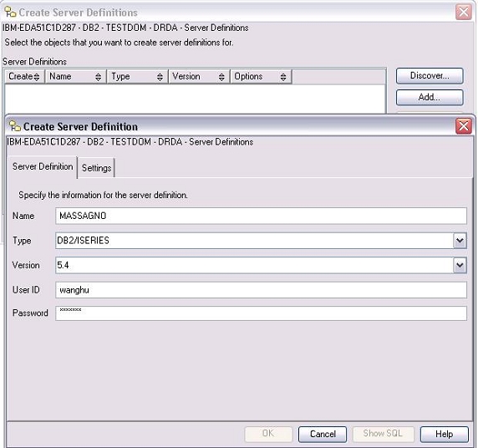This screenshot has width=478, height=448.
Task: Select the Server Definition tab
Action: click(x=43, y=167)
